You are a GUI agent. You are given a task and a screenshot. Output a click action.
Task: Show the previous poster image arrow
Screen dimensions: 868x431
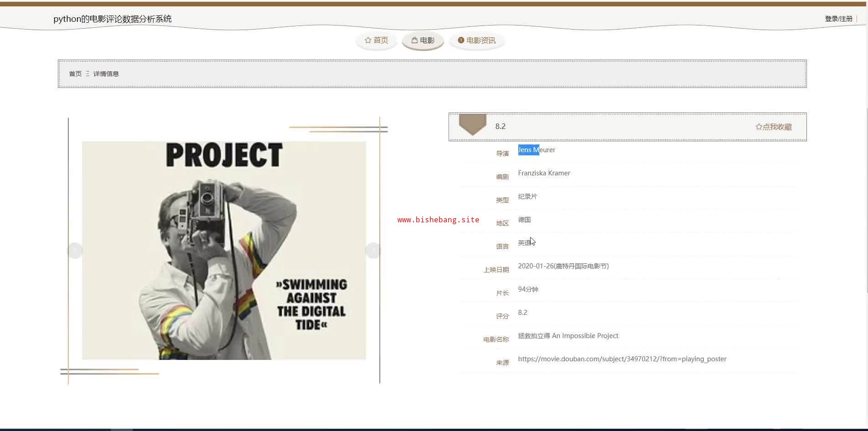[x=75, y=251]
